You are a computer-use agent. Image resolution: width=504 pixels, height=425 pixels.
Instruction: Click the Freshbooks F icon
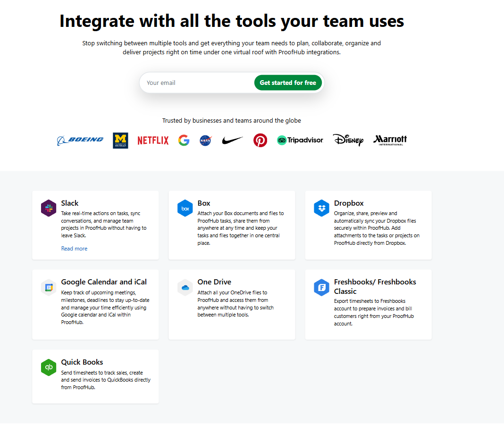coord(321,288)
